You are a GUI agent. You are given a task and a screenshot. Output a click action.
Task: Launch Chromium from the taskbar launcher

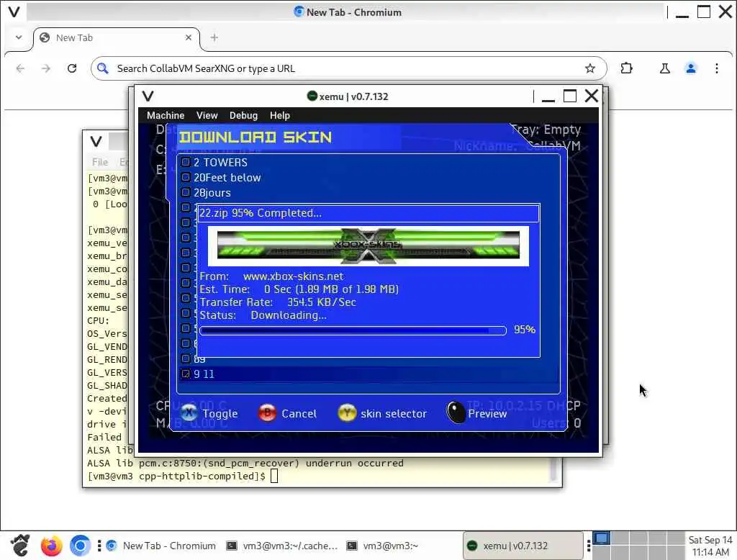click(x=81, y=546)
